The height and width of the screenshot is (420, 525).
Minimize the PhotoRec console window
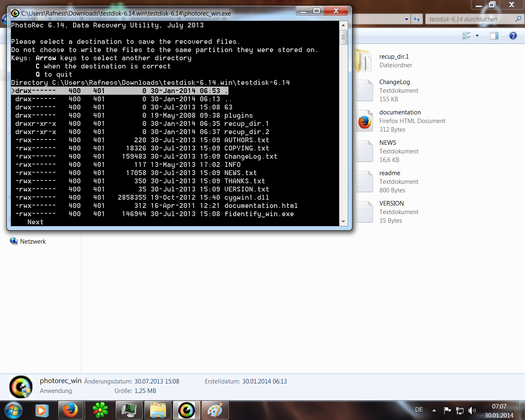(304, 11)
